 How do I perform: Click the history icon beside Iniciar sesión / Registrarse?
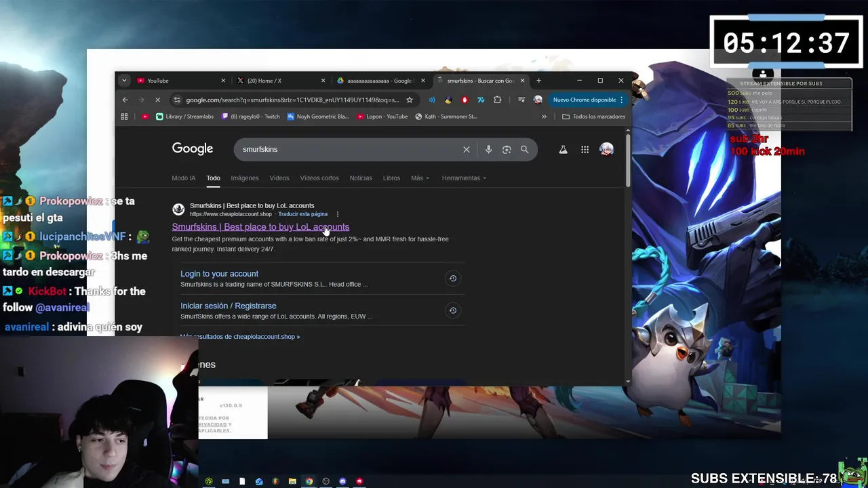coord(453,310)
